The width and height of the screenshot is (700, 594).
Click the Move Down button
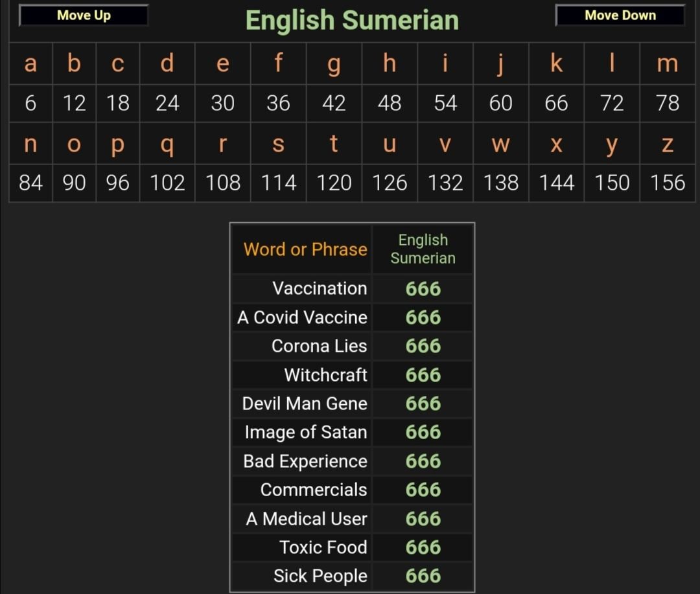point(620,16)
